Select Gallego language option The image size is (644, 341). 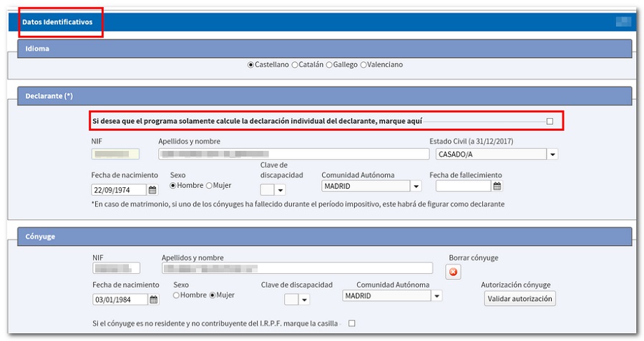click(x=329, y=65)
